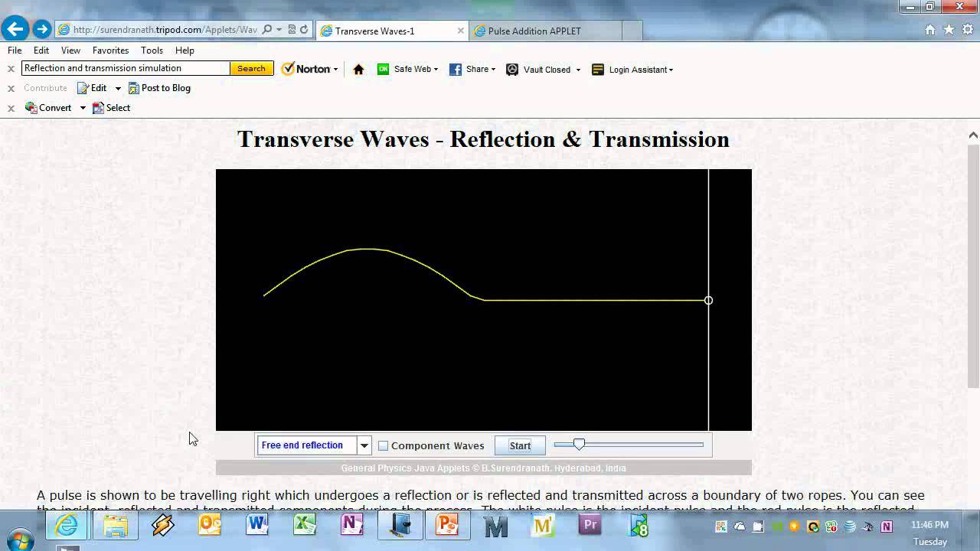
Task: Open the Convert dropdown arrow
Action: click(82, 109)
